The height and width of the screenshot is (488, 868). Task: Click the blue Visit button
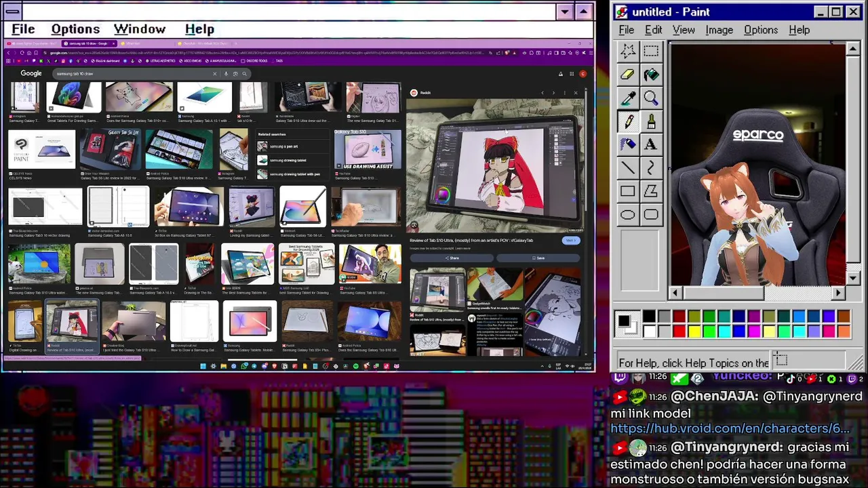[x=571, y=241]
